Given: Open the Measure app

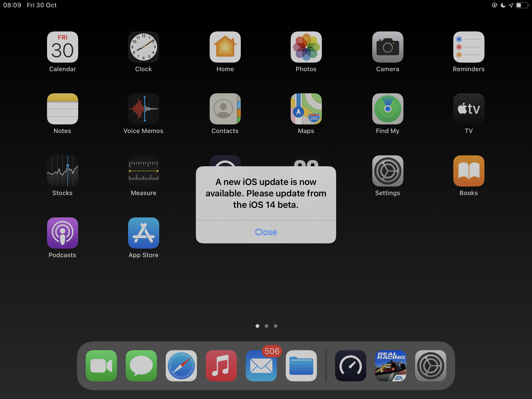Looking at the screenshot, I should click(143, 171).
